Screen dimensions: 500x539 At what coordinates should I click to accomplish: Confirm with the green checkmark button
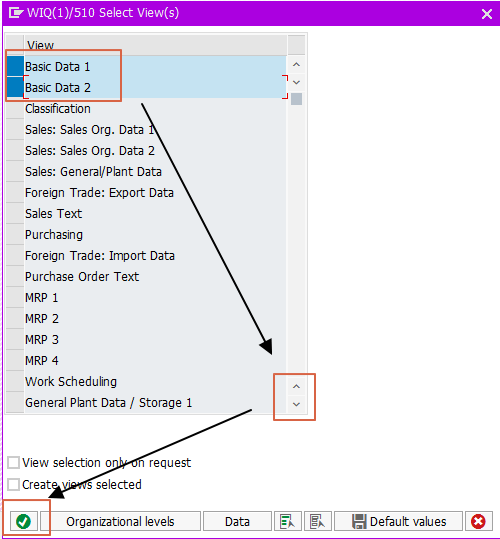point(23,521)
